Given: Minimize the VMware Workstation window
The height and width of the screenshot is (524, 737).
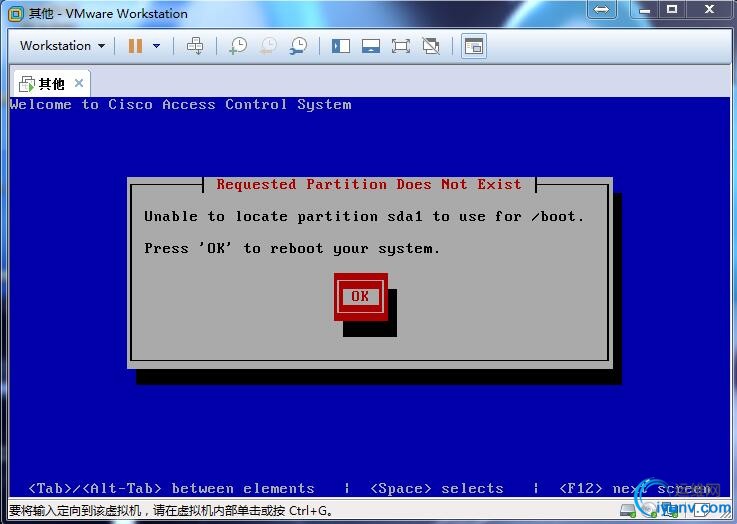Looking at the screenshot, I should (645, 9).
